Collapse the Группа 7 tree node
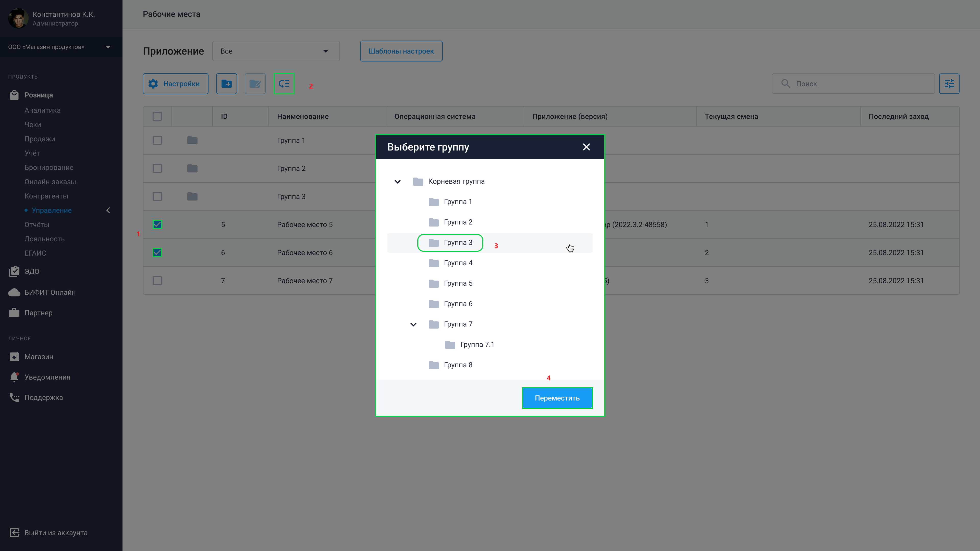This screenshot has height=551, width=980. (x=413, y=324)
